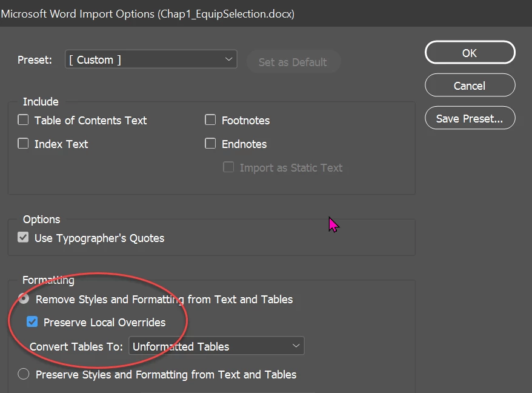Image resolution: width=532 pixels, height=393 pixels.
Task: Confirm import with the OK button
Action: click(x=470, y=53)
